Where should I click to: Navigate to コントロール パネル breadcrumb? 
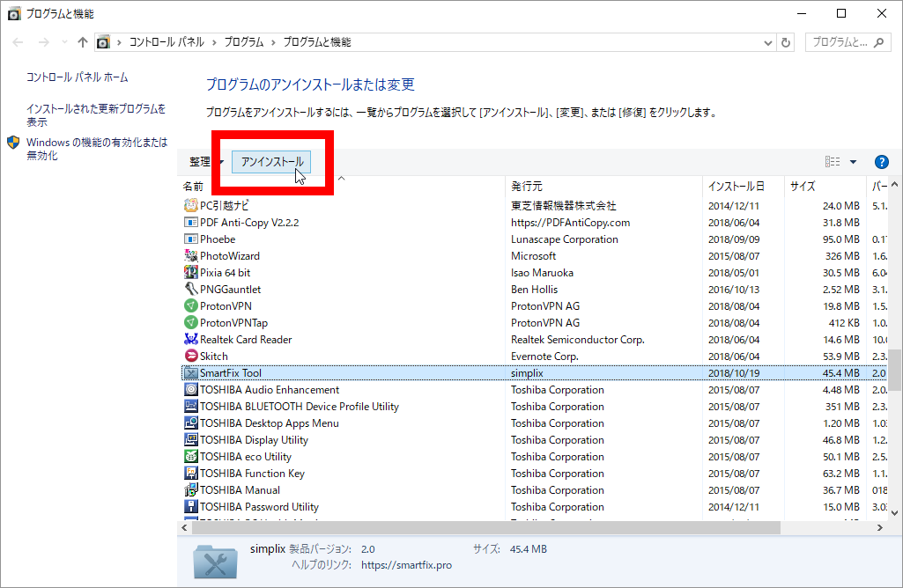[167, 42]
